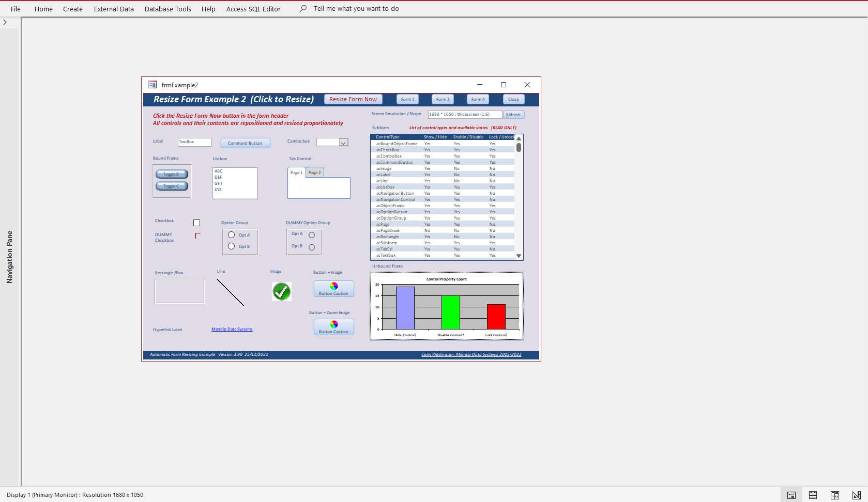
Task: Open the Colin Riddington footer link
Action: click(x=471, y=354)
